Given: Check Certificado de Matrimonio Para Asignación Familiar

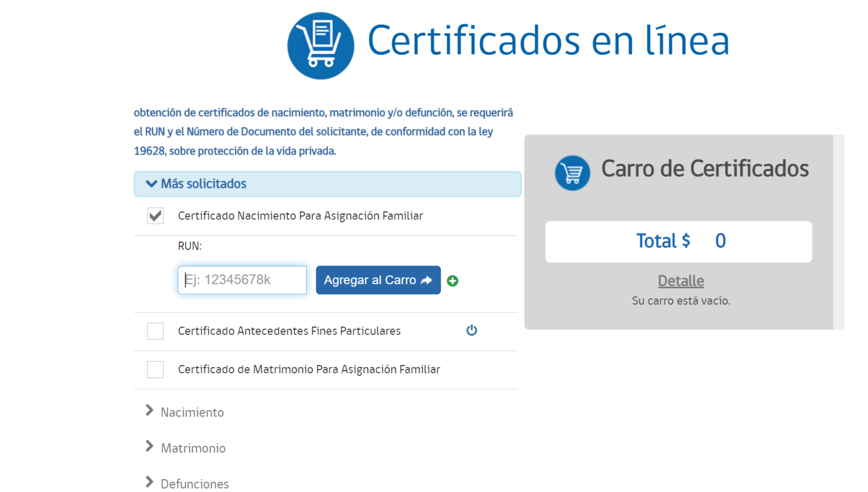Looking at the screenshot, I should [155, 369].
